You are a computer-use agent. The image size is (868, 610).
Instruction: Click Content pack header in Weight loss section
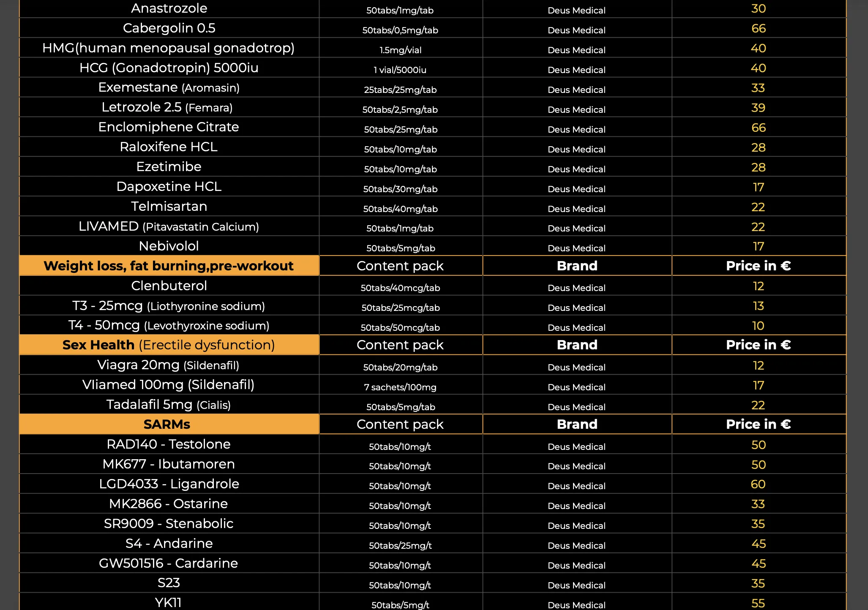(400, 266)
